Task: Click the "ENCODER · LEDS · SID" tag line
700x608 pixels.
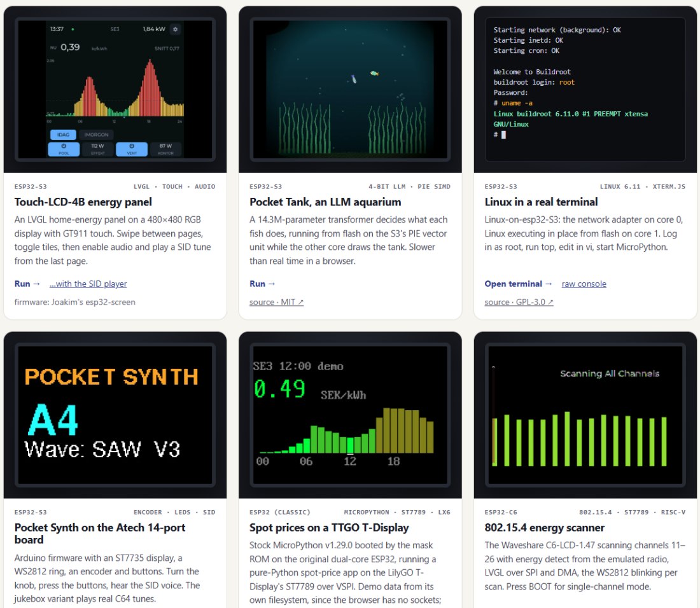Action: tap(174, 512)
